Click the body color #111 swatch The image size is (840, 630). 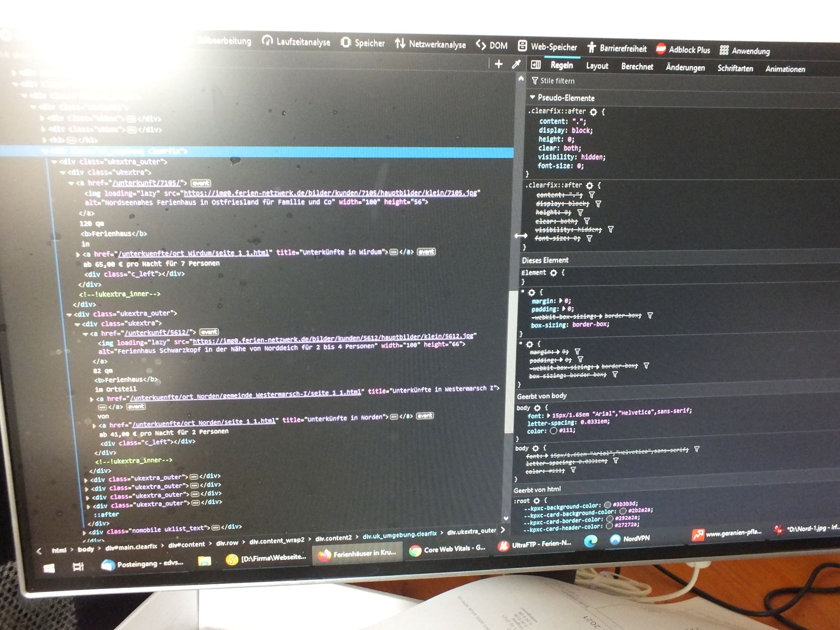click(553, 430)
